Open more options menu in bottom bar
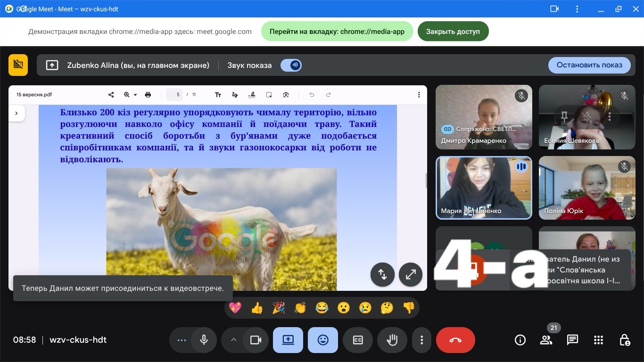Image resolution: width=644 pixels, height=362 pixels. pos(422,340)
